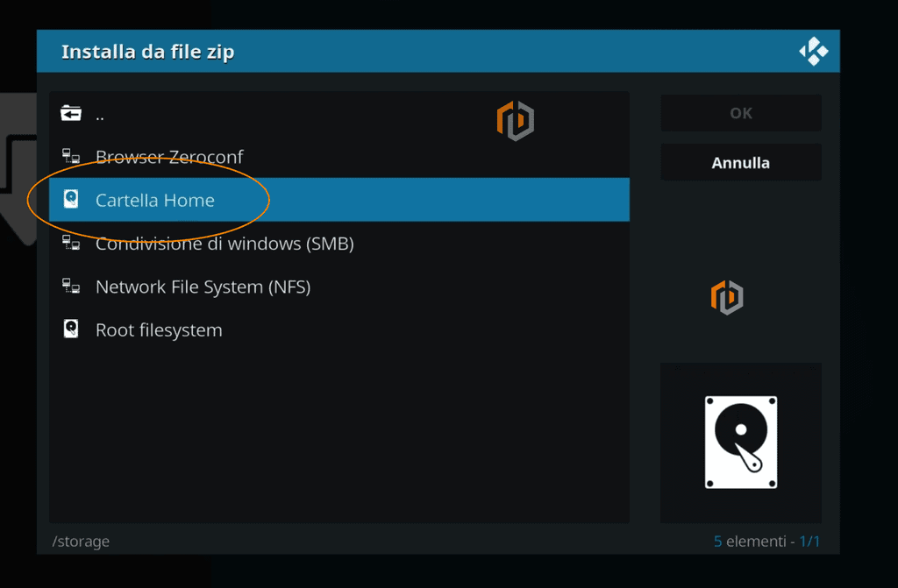The height and width of the screenshot is (588, 898).
Task: Select the Cartella Home entry
Action: point(339,199)
